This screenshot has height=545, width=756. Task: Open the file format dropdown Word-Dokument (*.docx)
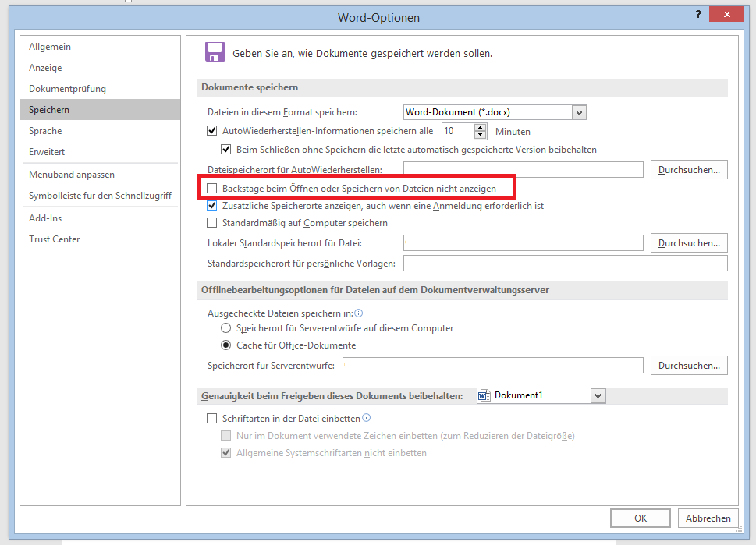pyautogui.click(x=579, y=112)
